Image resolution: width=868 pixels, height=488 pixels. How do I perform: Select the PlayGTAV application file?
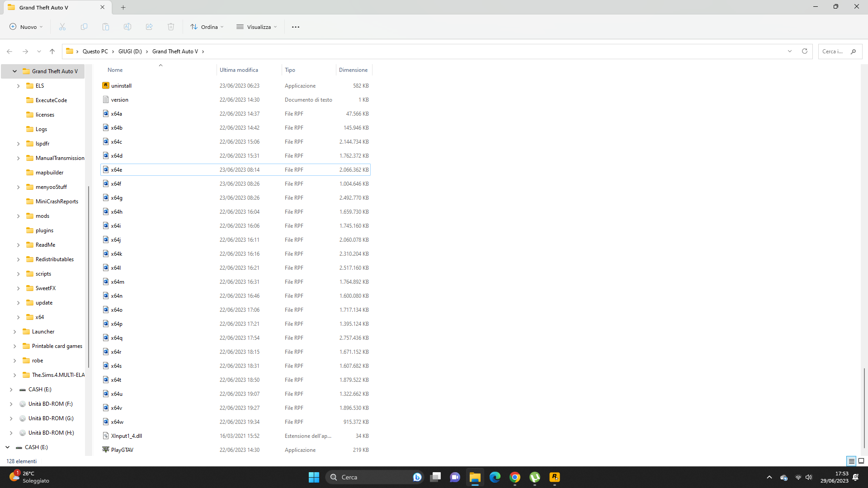tap(122, 450)
